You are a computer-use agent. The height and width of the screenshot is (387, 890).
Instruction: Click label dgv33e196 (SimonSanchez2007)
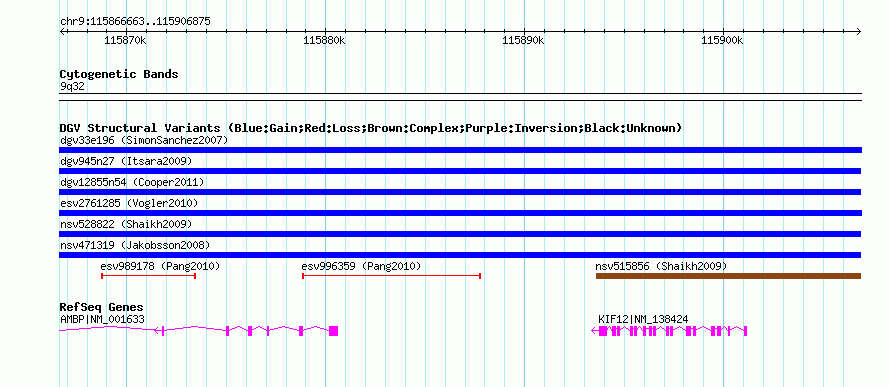pyautogui.click(x=144, y=140)
